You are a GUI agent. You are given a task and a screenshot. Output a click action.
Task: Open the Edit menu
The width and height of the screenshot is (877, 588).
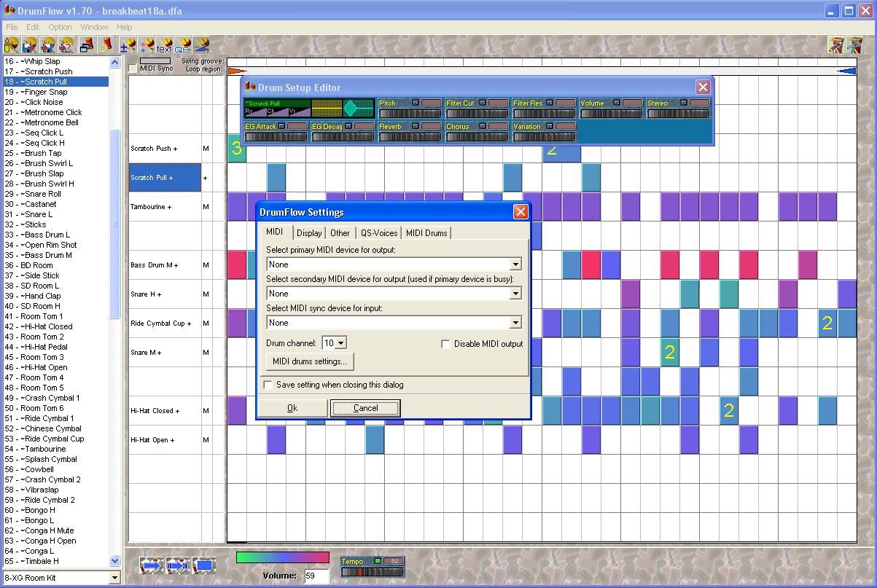tap(33, 27)
